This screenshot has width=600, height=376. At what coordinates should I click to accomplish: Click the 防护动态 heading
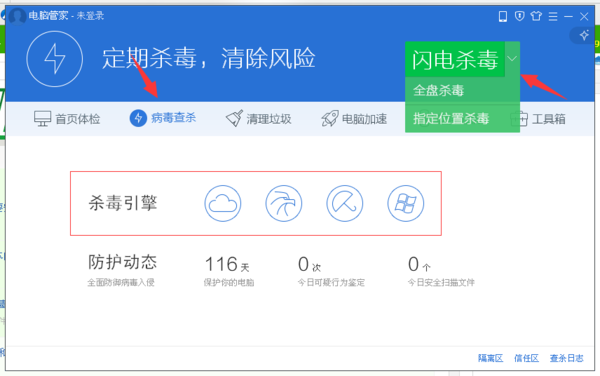point(122,262)
